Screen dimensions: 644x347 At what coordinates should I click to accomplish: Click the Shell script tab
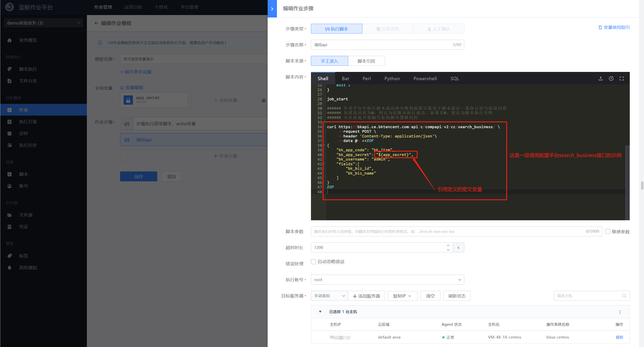pos(323,78)
